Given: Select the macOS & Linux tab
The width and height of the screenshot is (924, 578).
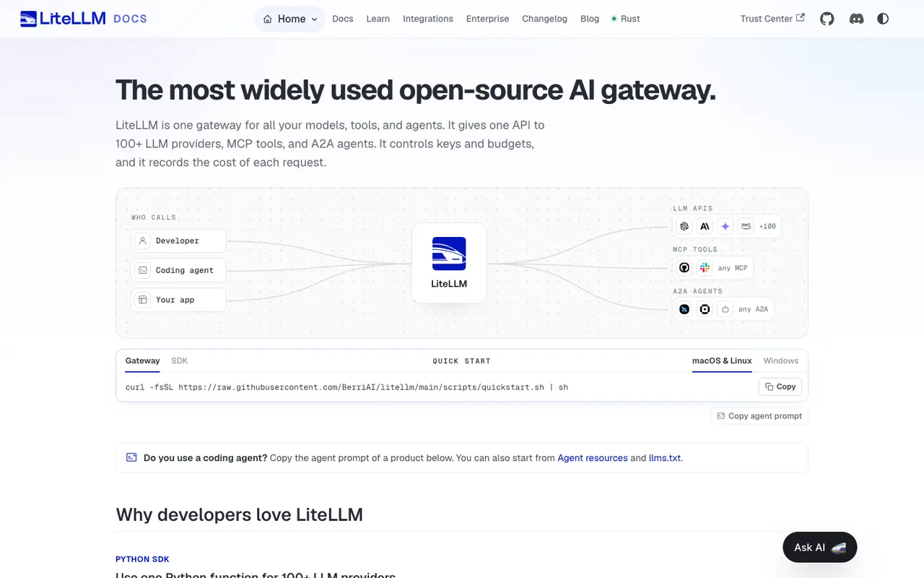Looking at the screenshot, I should pyautogui.click(x=722, y=361).
